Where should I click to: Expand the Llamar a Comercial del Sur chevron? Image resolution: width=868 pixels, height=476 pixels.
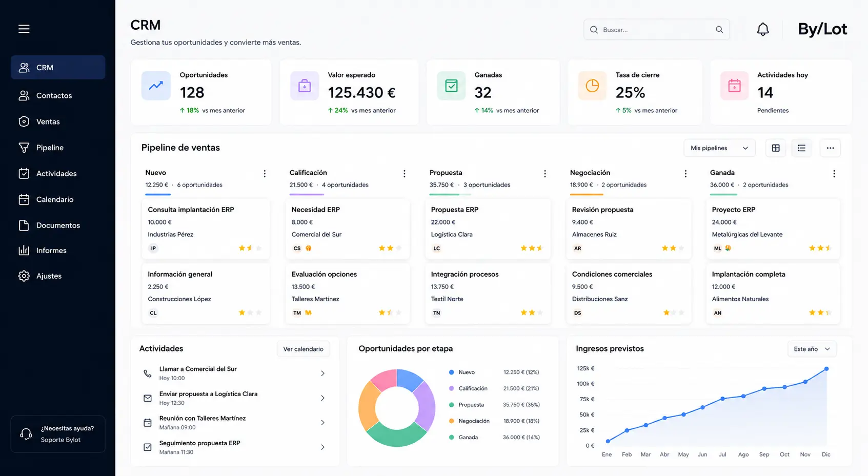[x=322, y=374]
